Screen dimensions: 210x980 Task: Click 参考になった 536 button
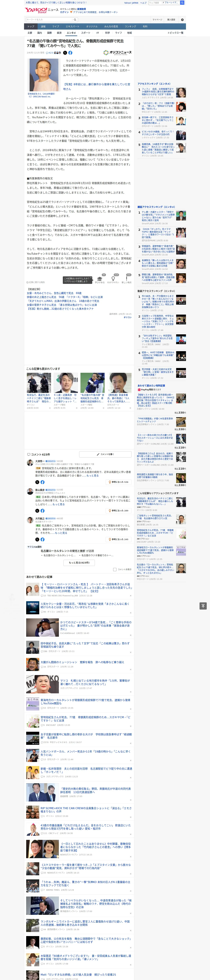(119, 482)
